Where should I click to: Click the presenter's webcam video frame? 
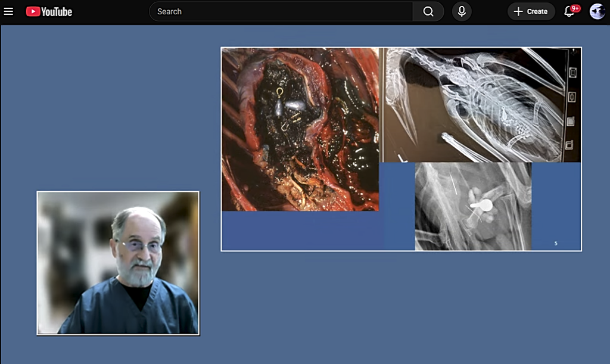(119, 263)
